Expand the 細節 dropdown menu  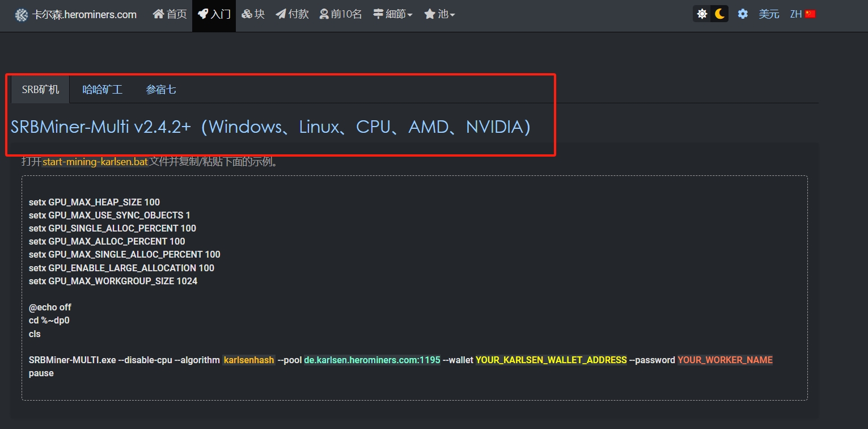click(x=392, y=14)
